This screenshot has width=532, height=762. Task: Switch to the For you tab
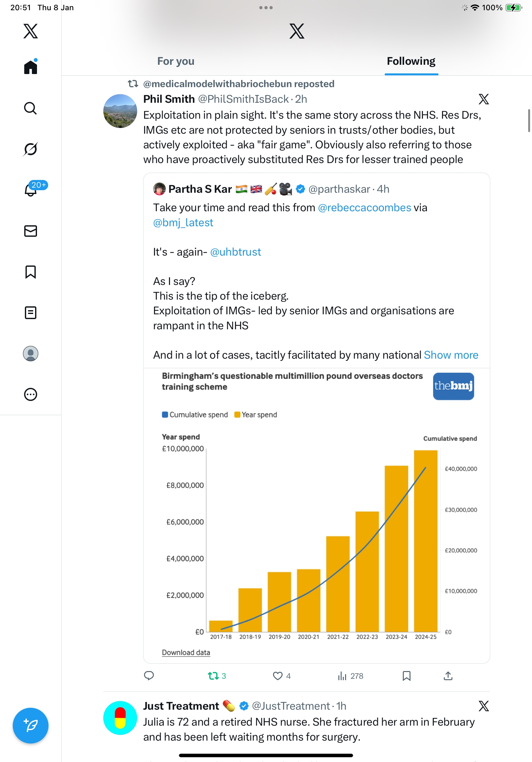pyautogui.click(x=176, y=61)
